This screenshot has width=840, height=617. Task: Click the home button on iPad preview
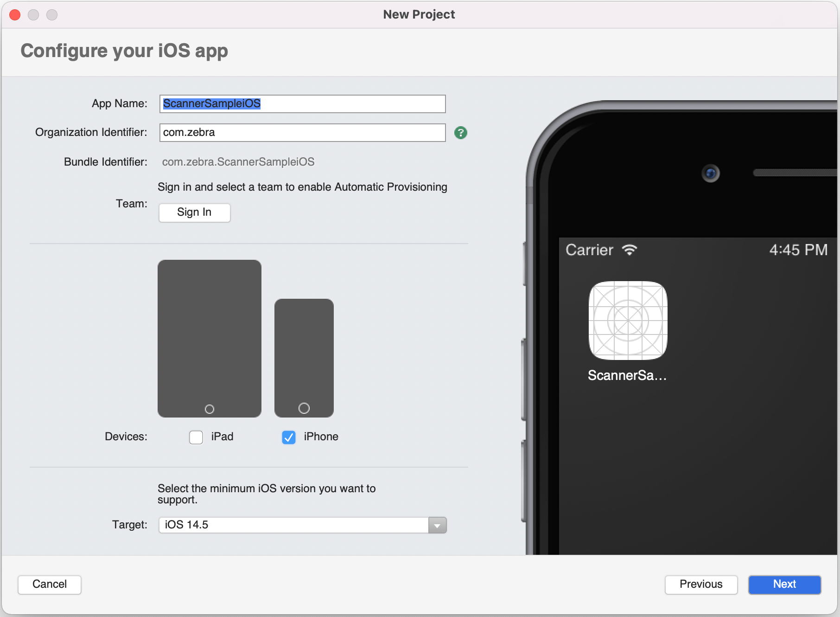[x=209, y=409]
